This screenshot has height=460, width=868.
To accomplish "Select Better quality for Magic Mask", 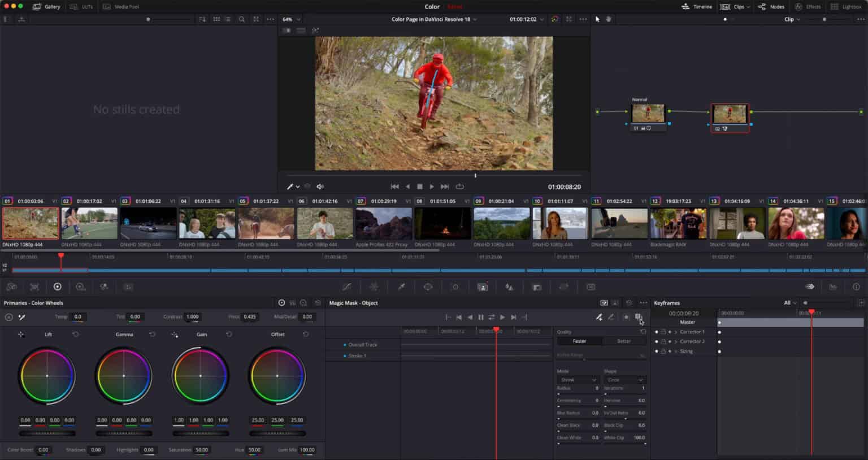I will 624,341.
